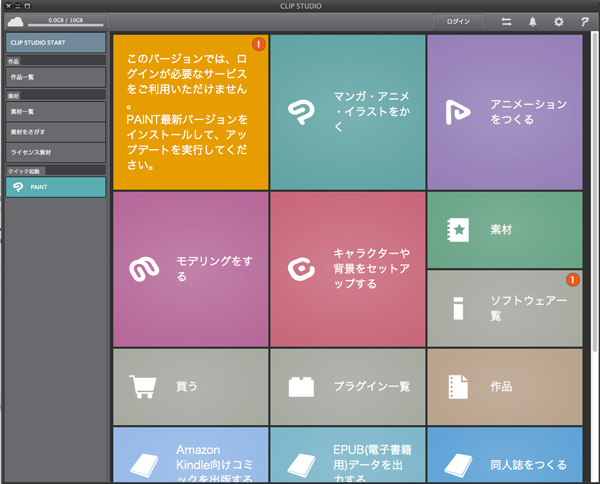600x484 pixels.
Task: Open the sync transfer arrows icon
Action: click(507, 22)
